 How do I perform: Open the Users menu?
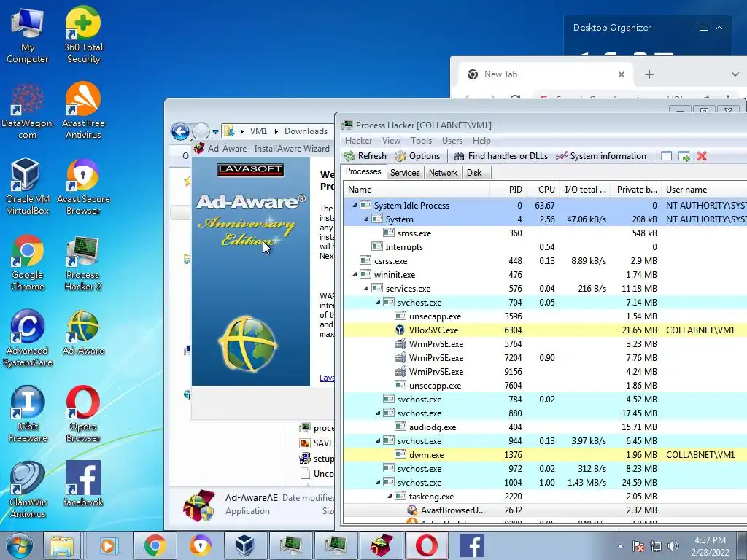click(x=452, y=141)
